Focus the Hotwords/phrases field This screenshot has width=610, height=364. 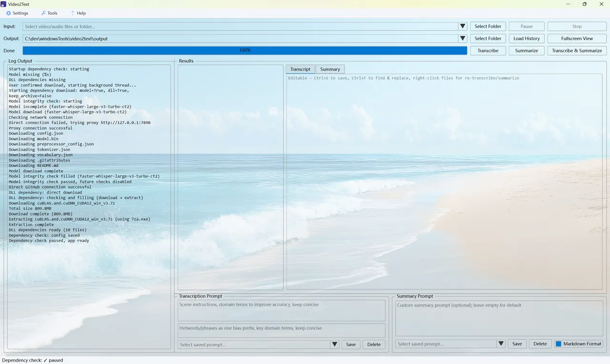coord(281,331)
